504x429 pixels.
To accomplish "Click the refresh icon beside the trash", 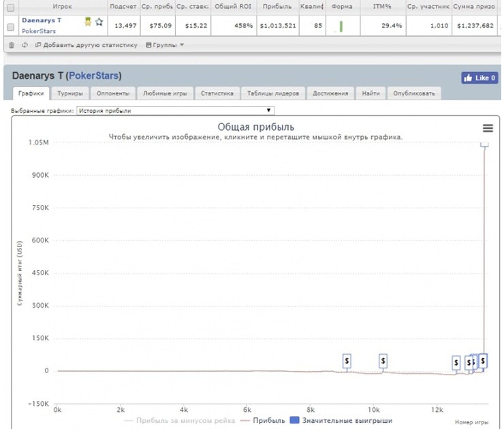I will coord(25,45).
